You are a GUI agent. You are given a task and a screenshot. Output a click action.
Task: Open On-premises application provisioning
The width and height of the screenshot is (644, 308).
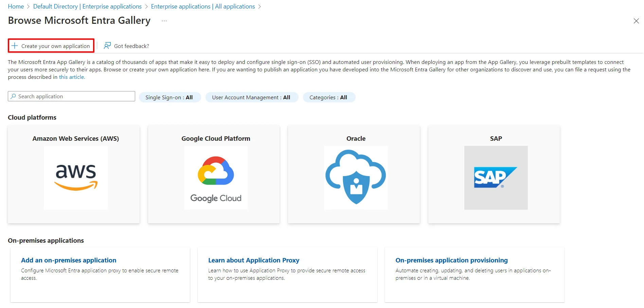pos(451,260)
